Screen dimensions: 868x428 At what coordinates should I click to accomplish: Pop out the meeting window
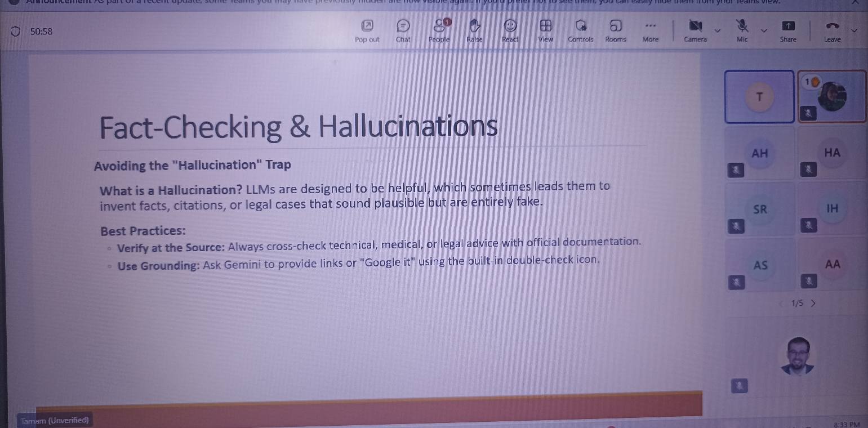point(367,30)
